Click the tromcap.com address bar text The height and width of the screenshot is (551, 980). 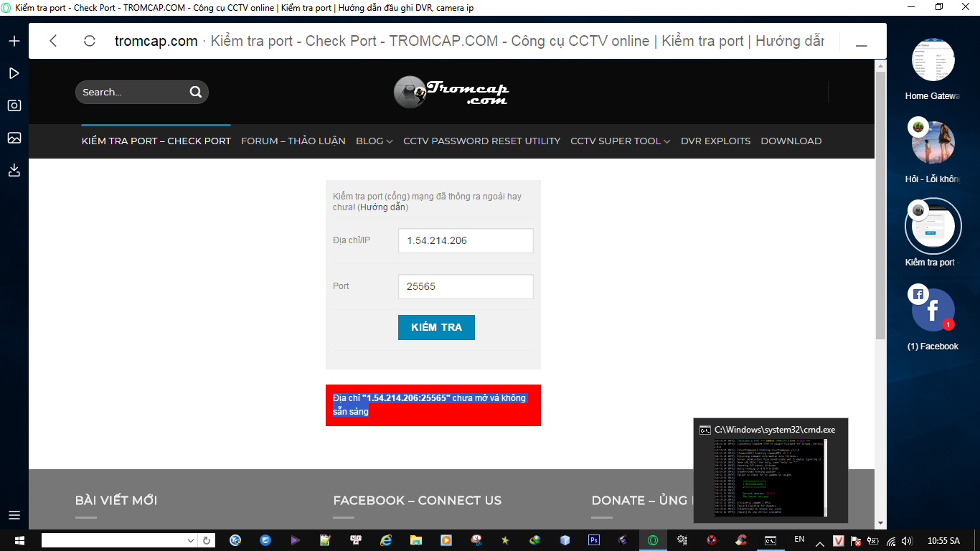click(x=156, y=41)
